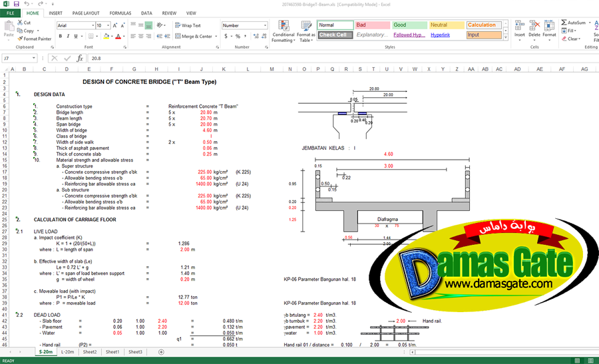
Task: Open the FILE tab
Action: click(x=10, y=13)
